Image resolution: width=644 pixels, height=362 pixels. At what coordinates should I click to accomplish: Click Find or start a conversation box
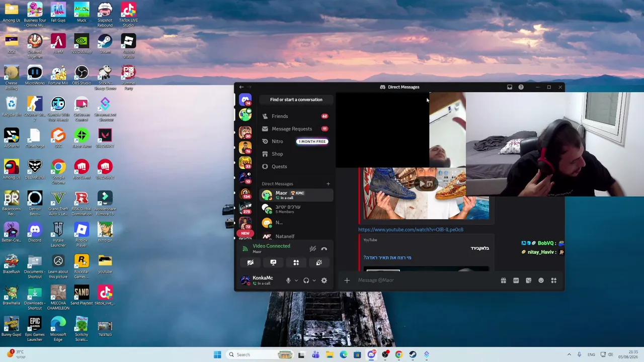pyautogui.click(x=296, y=100)
